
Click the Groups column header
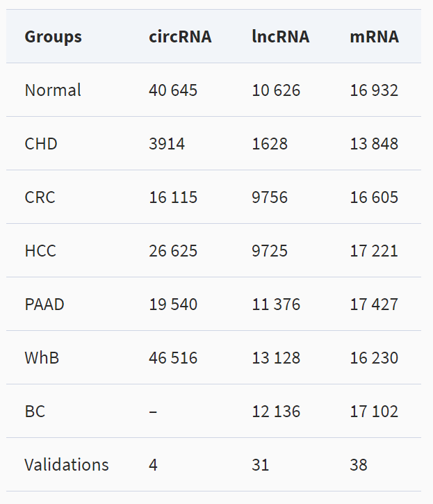pyautogui.click(x=53, y=37)
